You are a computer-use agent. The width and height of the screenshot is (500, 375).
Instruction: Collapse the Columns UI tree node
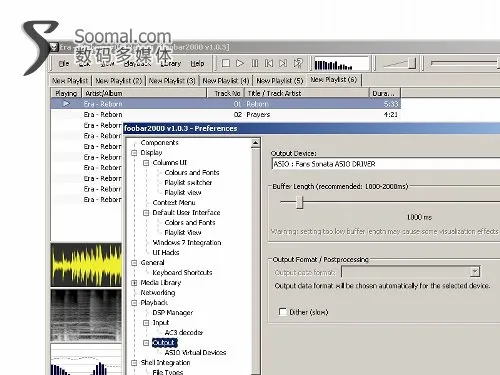146,163
